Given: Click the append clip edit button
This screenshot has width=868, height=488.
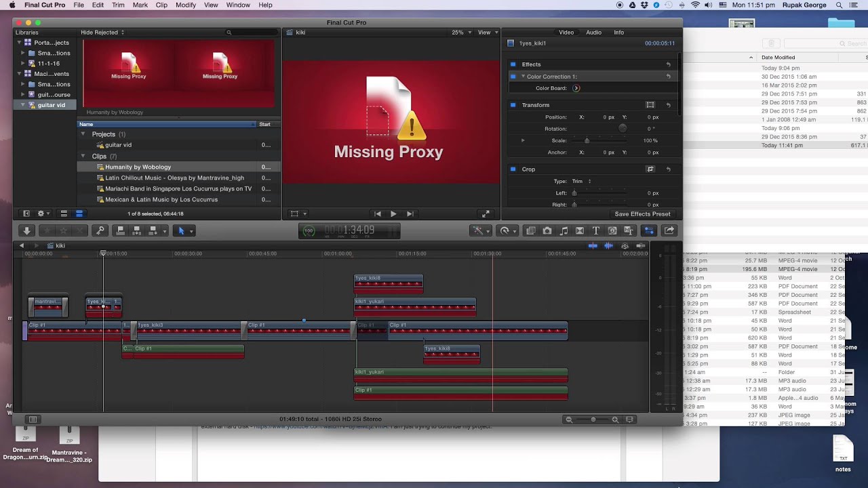Looking at the screenshot, I should point(153,230).
